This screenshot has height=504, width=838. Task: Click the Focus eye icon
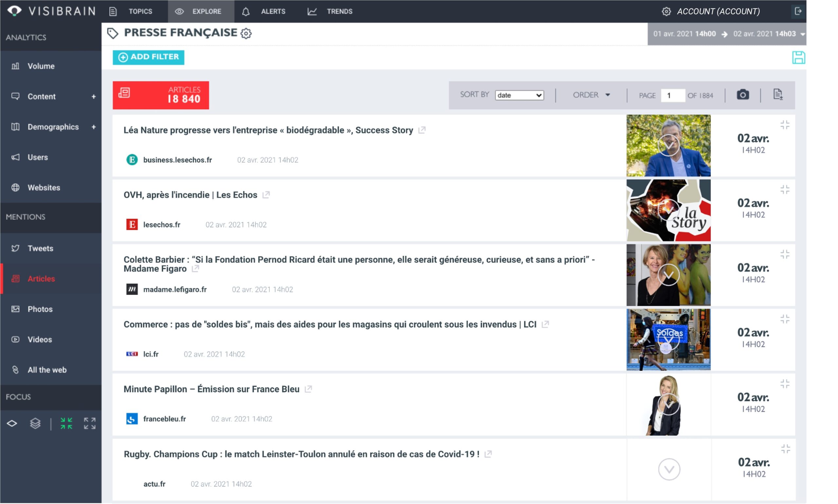12,424
